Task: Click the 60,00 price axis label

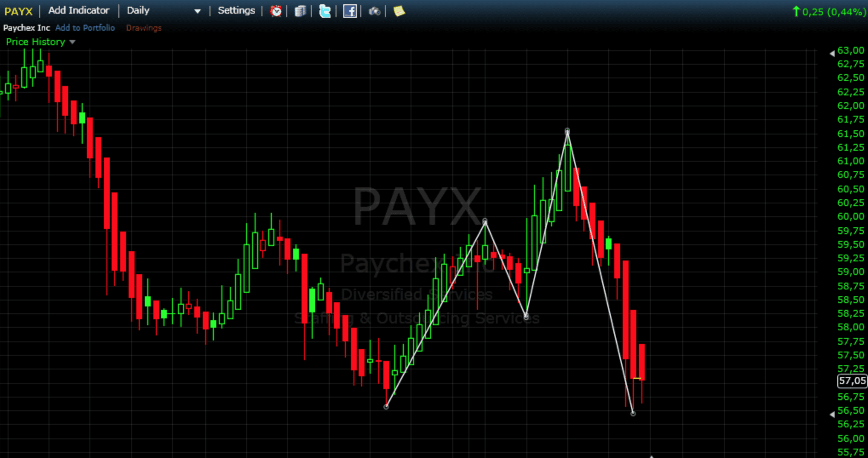Action: click(851, 216)
